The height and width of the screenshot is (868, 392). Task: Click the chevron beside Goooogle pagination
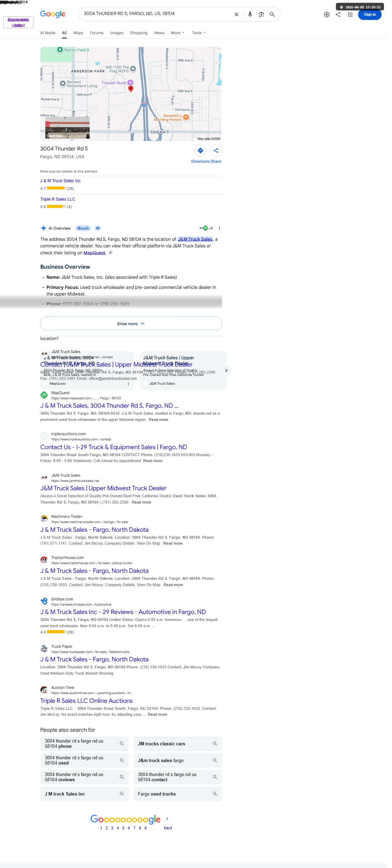point(167,819)
